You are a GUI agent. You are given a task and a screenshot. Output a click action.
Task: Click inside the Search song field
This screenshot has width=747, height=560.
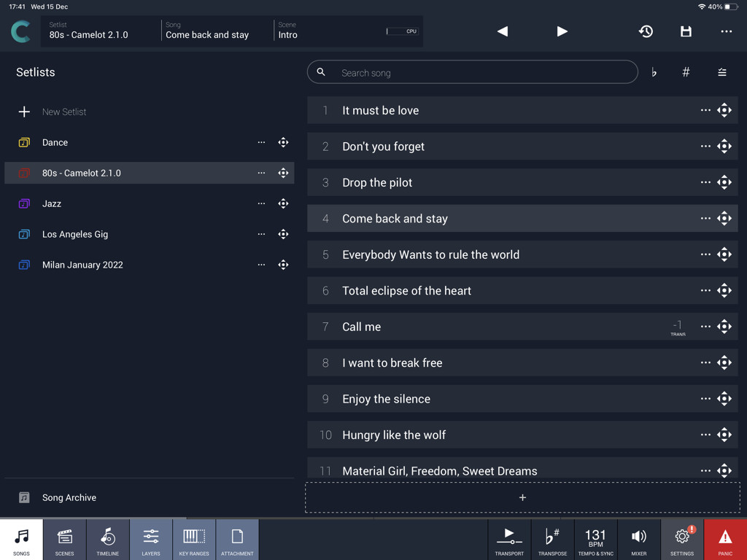click(472, 72)
